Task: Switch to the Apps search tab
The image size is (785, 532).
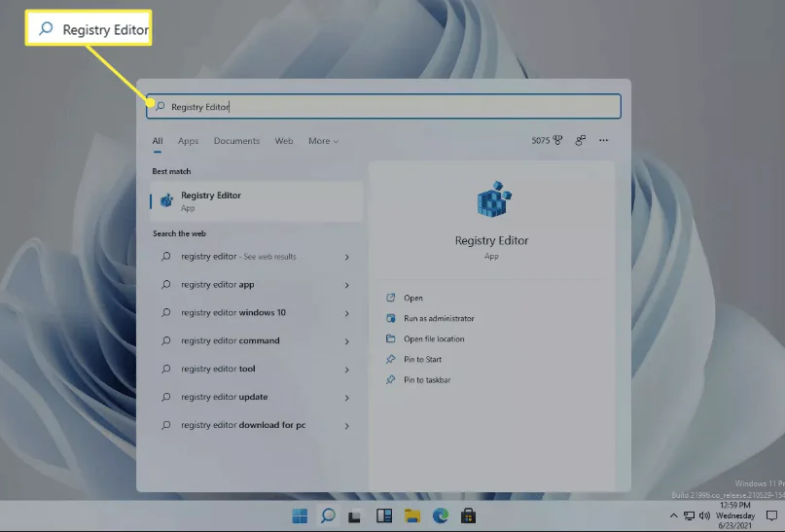Action: click(x=189, y=141)
